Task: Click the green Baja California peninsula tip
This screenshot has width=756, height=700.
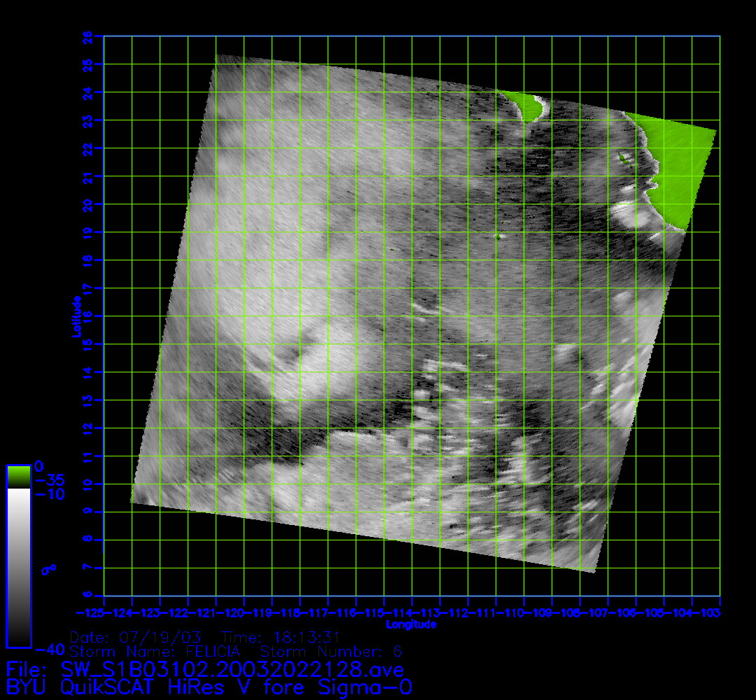Action: coord(528,107)
